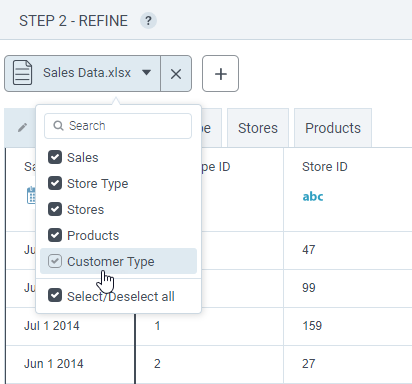Click the pencil edit icon on sheet tab

pyautogui.click(x=22, y=127)
